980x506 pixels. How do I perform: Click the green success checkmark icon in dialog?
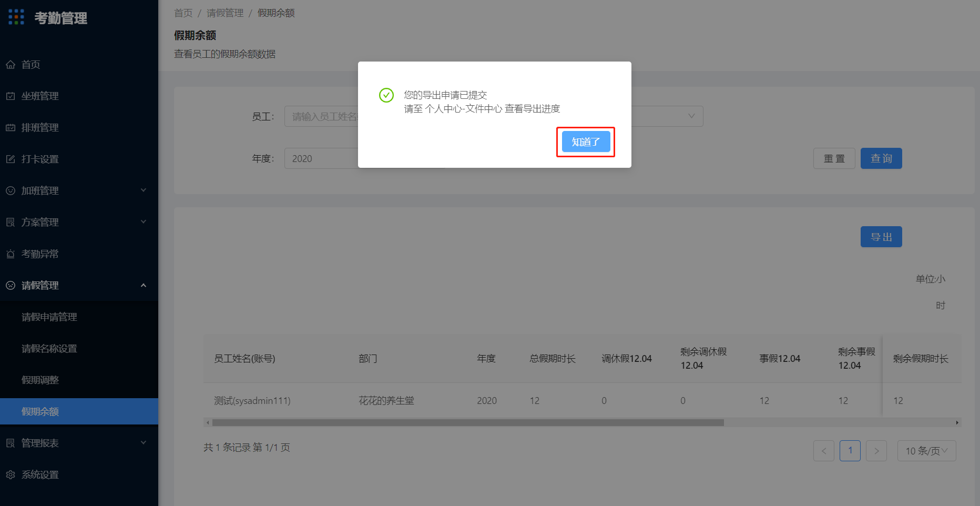click(x=386, y=95)
